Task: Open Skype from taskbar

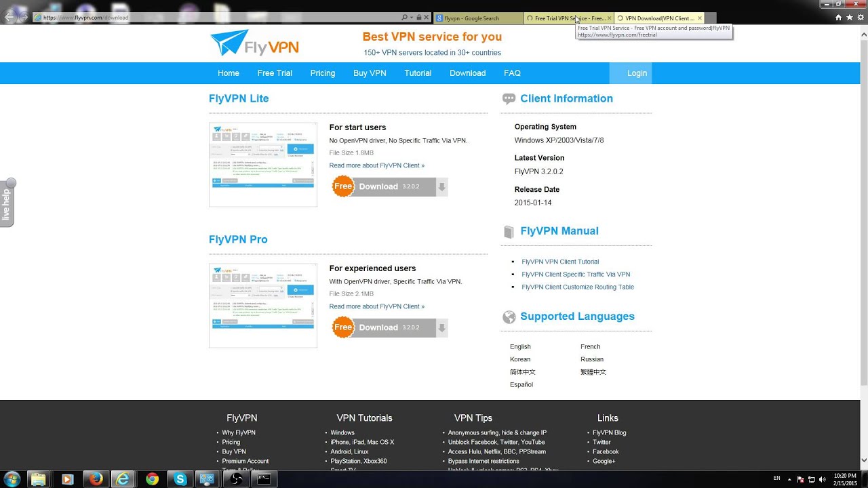Action: click(x=180, y=479)
